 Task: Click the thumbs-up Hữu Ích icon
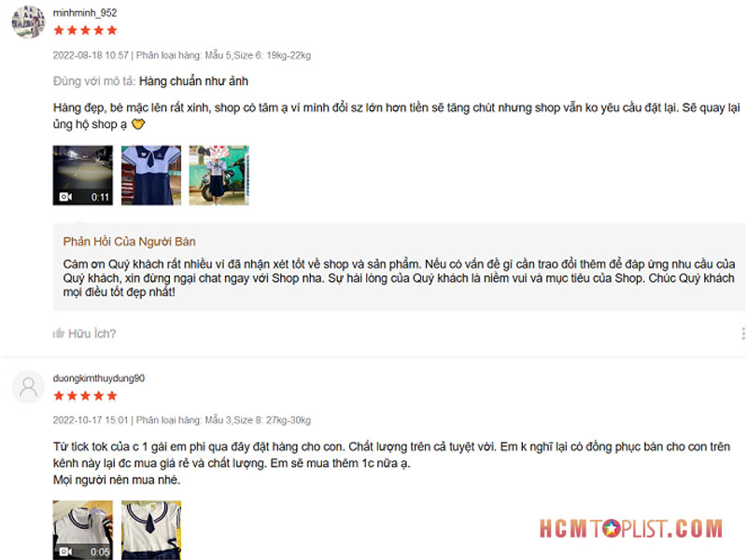coord(59,333)
